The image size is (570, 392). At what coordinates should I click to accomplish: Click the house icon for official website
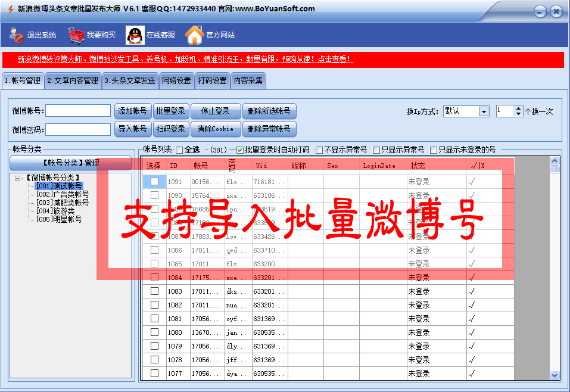click(x=195, y=35)
